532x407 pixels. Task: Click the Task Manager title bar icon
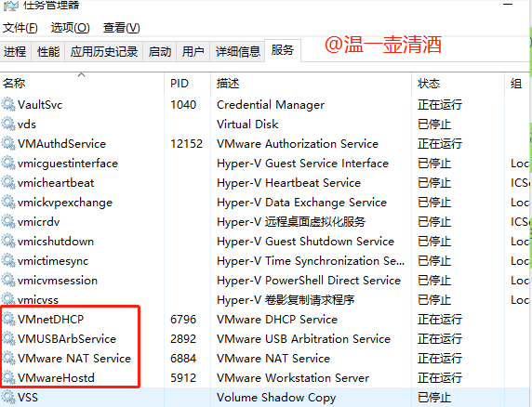(x=11, y=5)
